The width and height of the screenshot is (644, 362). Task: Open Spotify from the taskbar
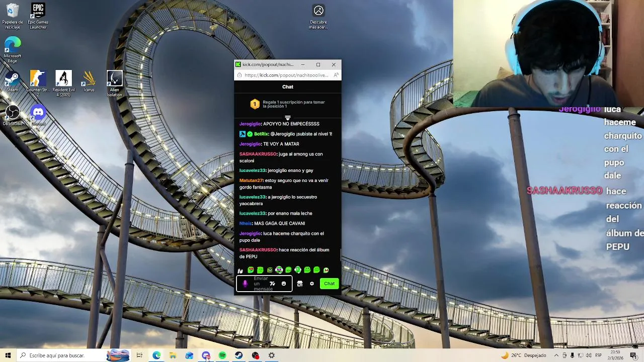point(222,355)
